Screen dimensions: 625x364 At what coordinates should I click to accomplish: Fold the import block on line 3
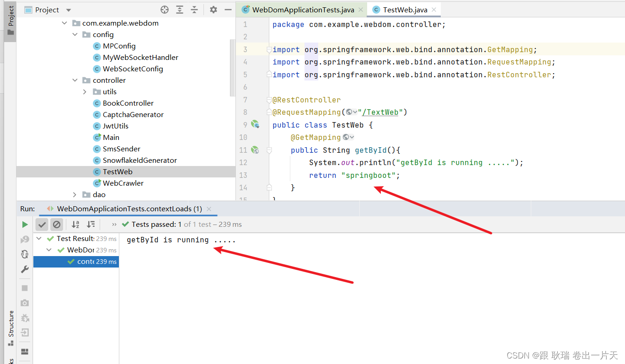pyautogui.click(x=269, y=49)
